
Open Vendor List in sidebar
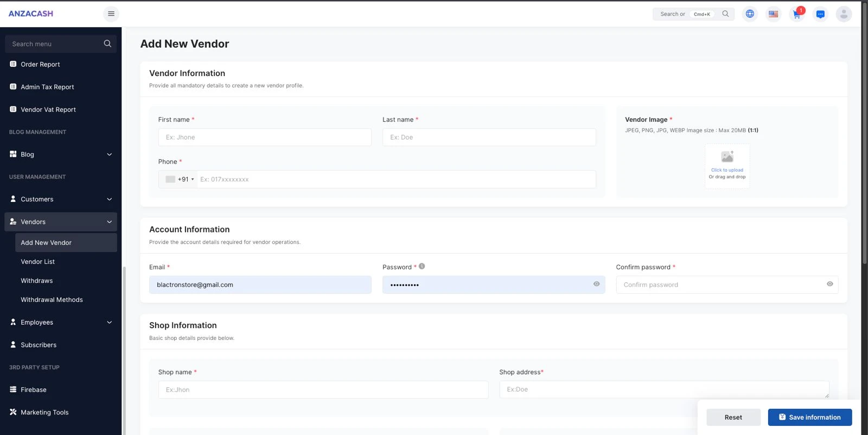click(38, 262)
